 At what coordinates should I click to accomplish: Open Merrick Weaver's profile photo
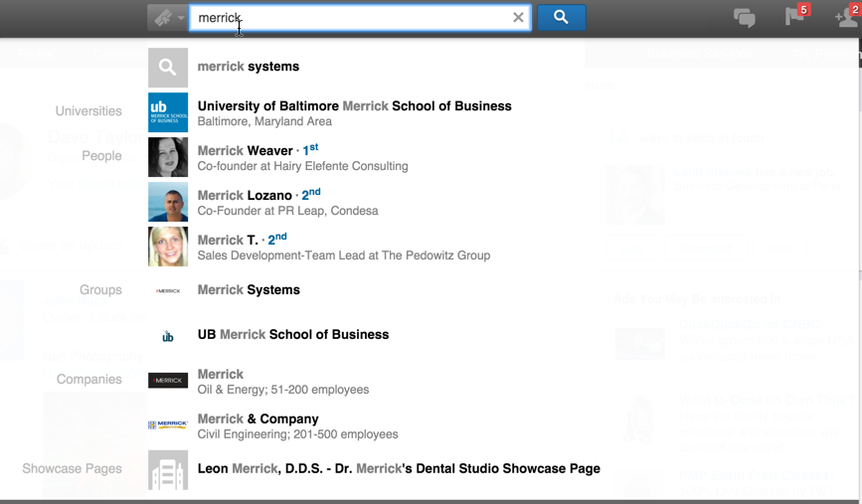coord(168,157)
